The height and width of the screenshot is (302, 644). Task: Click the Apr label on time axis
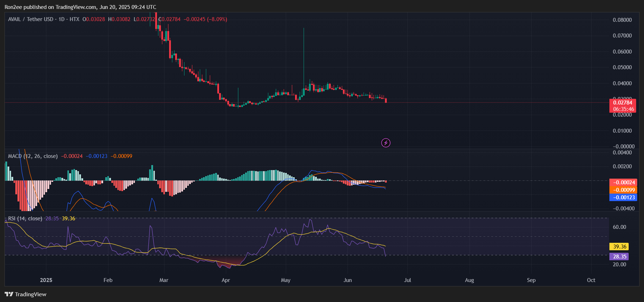[226, 280]
